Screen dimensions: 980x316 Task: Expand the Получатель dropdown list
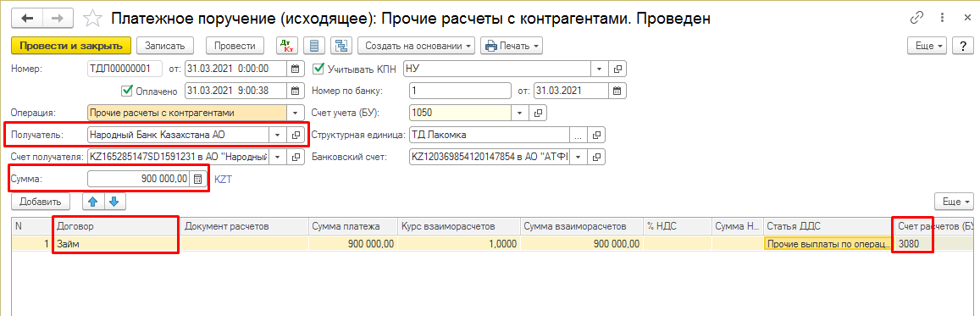click(x=277, y=135)
